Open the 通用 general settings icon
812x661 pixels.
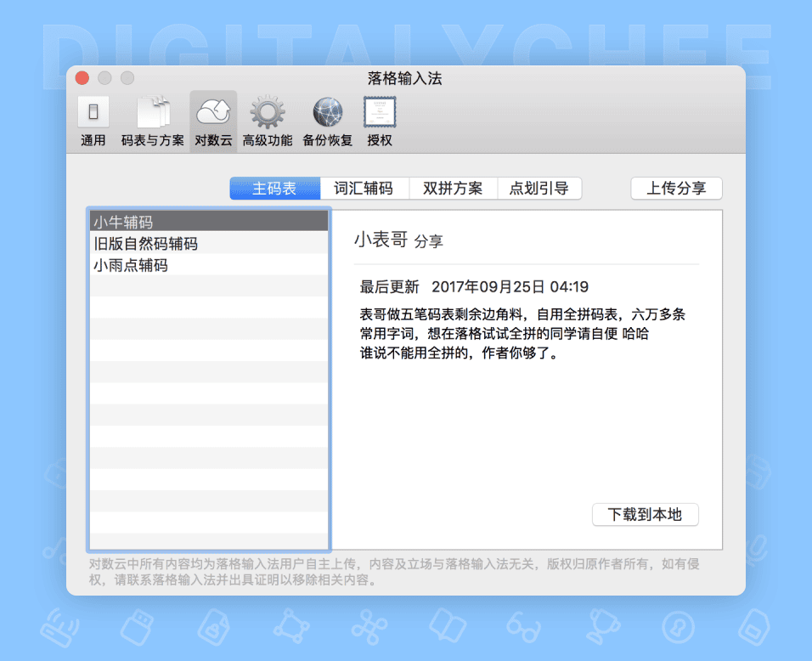(x=93, y=121)
